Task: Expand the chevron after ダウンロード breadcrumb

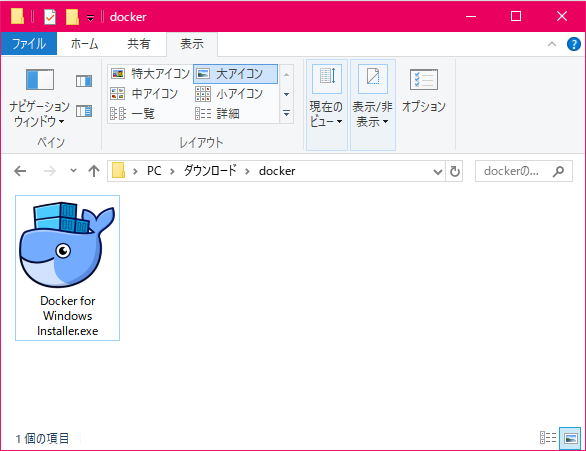Action: click(x=247, y=171)
